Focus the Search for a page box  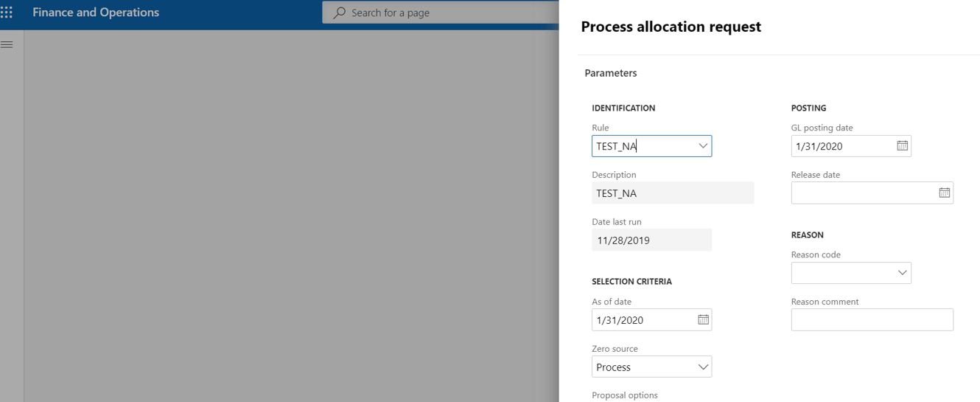[442, 13]
